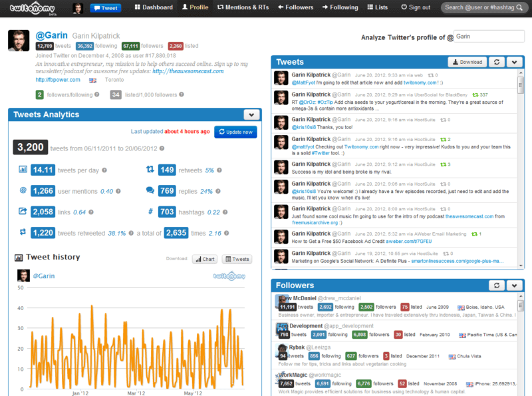The width and height of the screenshot is (532, 396).
Task: Download the tweet history Chart
Action: [x=205, y=259]
